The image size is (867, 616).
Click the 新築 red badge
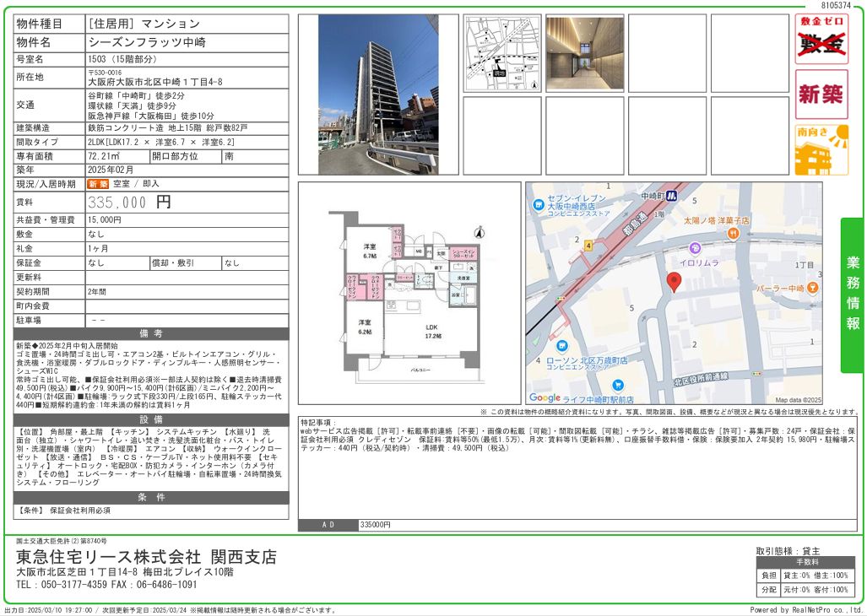(x=821, y=95)
